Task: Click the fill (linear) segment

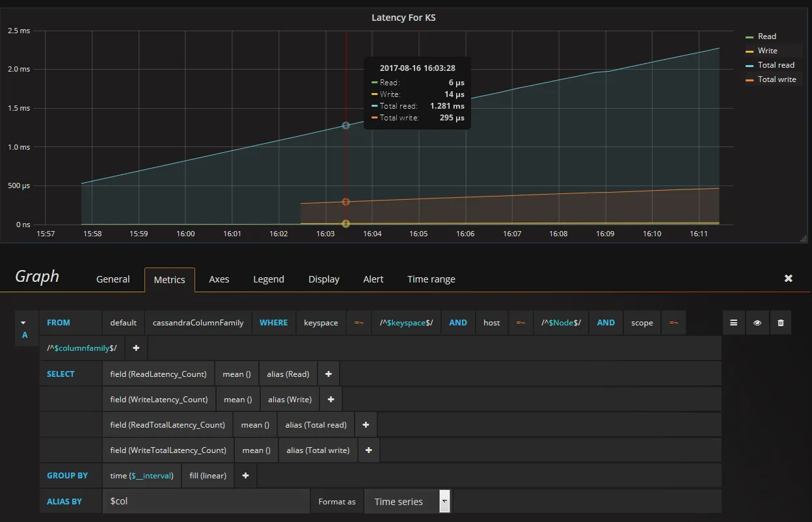Action: click(x=208, y=475)
